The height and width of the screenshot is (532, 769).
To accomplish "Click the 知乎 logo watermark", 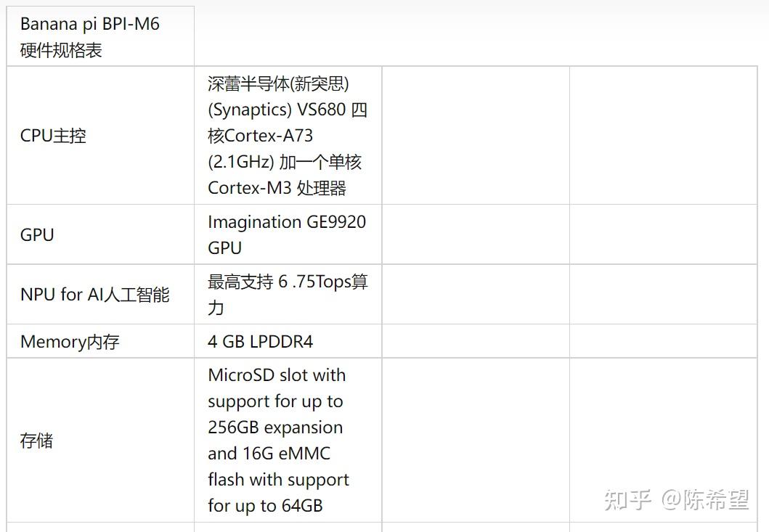I will pos(627,500).
